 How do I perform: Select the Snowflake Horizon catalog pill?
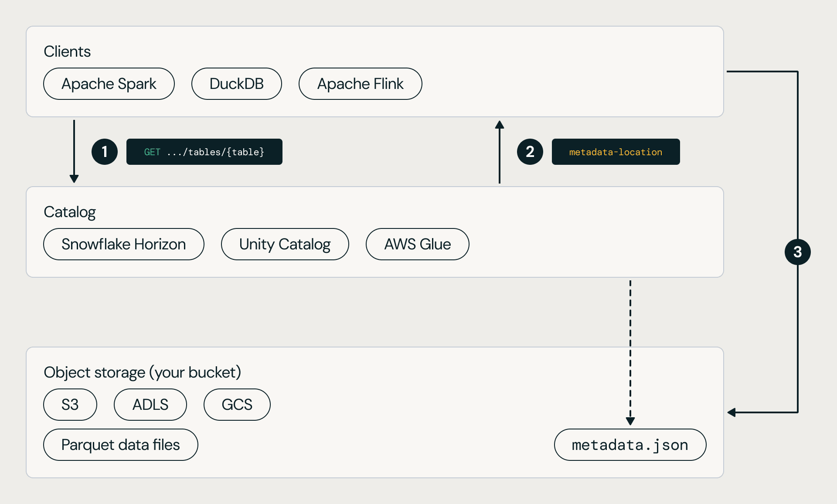pos(124,244)
